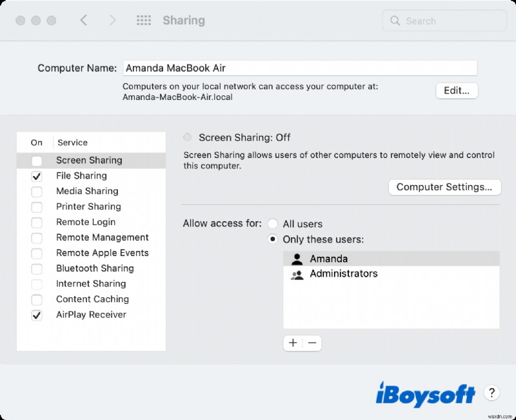Click the forward navigation arrow
This screenshot has height=420, width=516.
tap(112, 20)
